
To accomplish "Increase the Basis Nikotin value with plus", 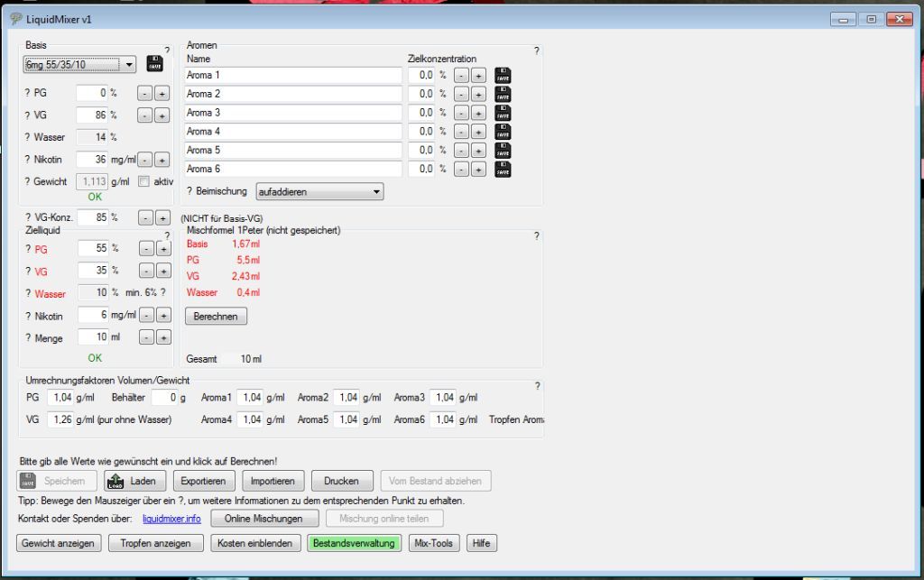I will (x=162, y=160).
